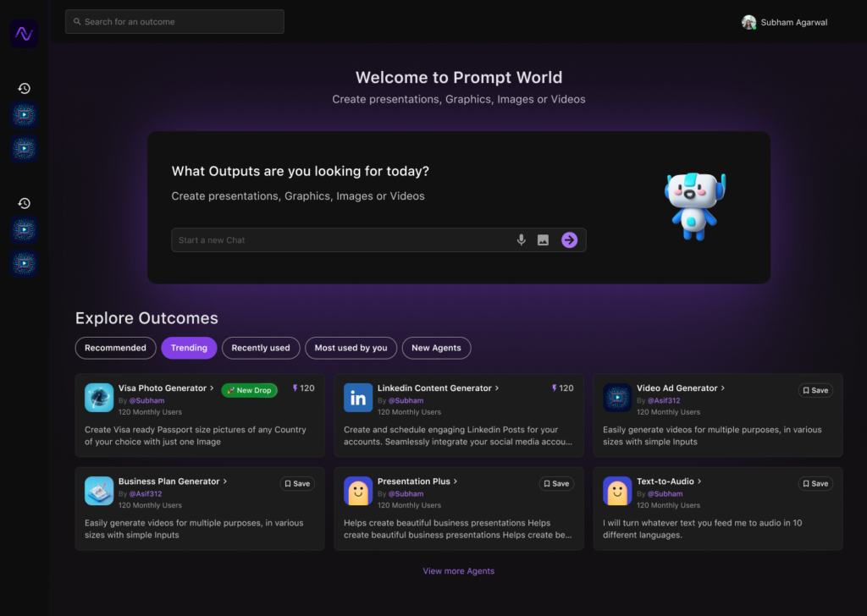The height and width of the screenshot is (616, 867).
Task: Click the microphone icon in chat box
Action: (x=522, y=240)
